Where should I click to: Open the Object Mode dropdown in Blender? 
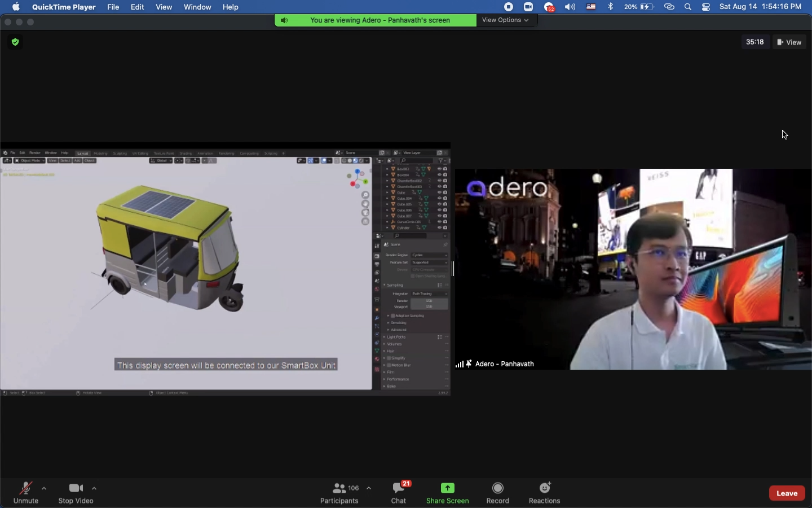tap(29, 161)
